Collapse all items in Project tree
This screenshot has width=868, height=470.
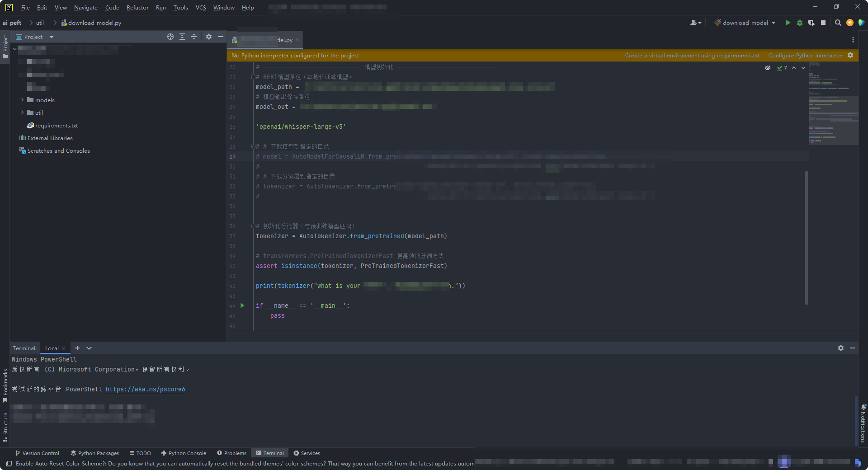[194, 37]
